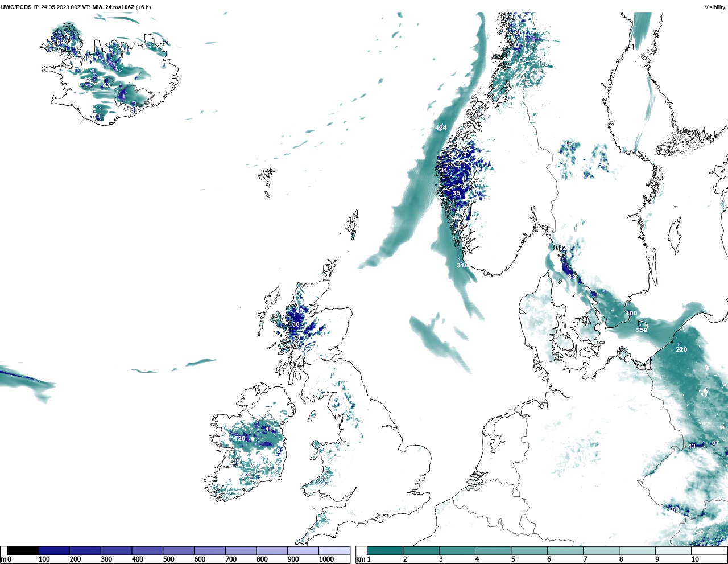728x564 pixels.
Task: Click the 1–2 km teal legend swatch
Action: (385, 550)
